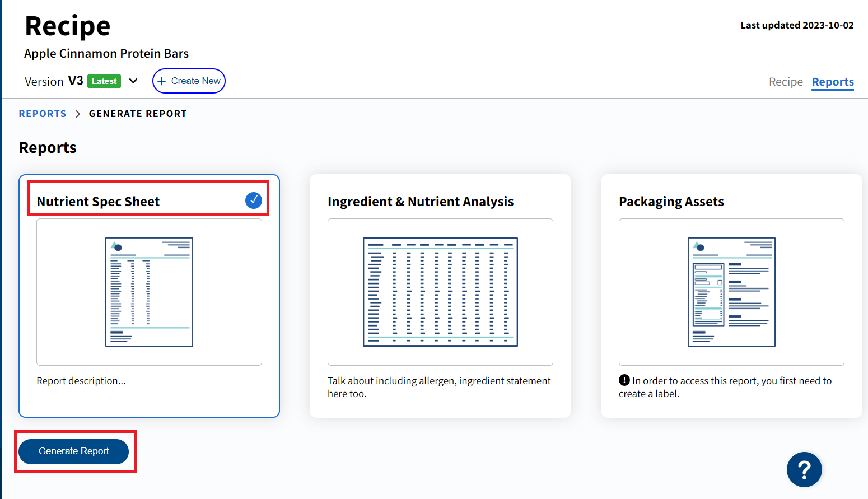
Task: Switch to the Reports tab
Action: point(832,81)
